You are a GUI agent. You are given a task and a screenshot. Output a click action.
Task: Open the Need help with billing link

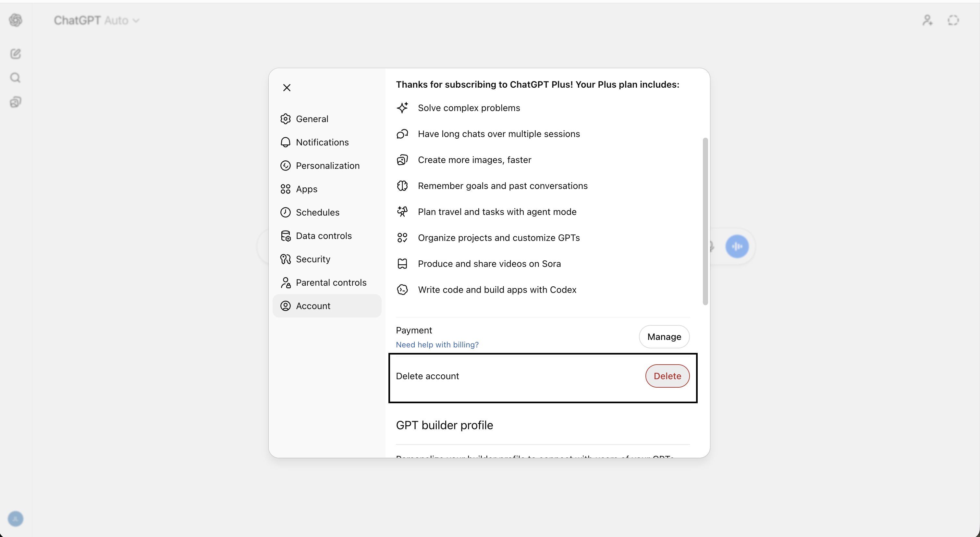pyautogui.click(x=437, y=345)
